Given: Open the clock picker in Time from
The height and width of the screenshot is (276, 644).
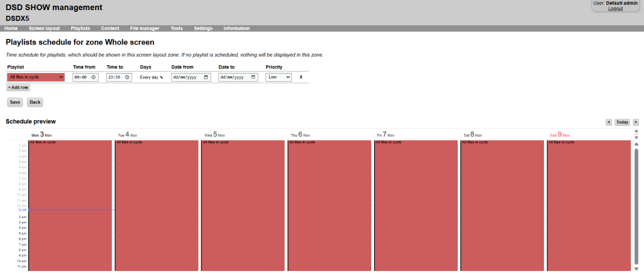Looking at the screenshot, I should point(94,77).
